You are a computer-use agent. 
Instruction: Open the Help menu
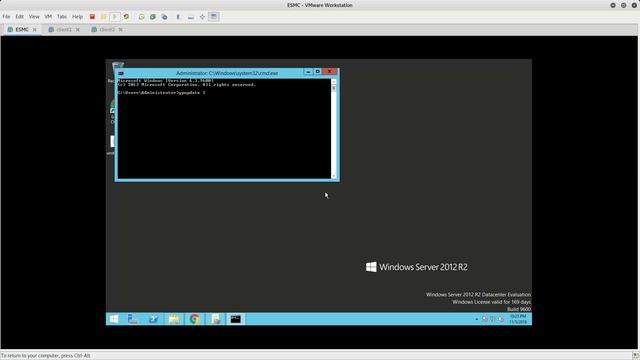[x=77, y=17]
